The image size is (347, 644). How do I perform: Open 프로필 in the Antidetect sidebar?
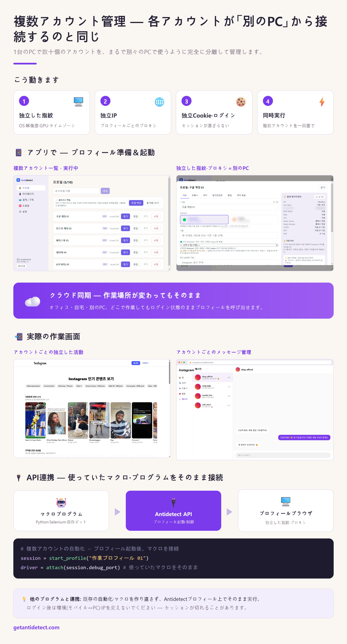(x=31, y=188)
